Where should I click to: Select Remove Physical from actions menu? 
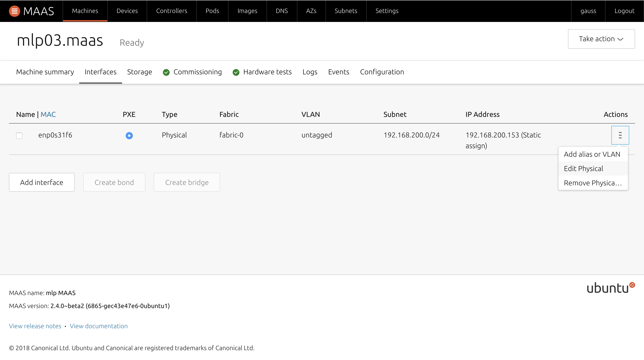pos(593,182)
